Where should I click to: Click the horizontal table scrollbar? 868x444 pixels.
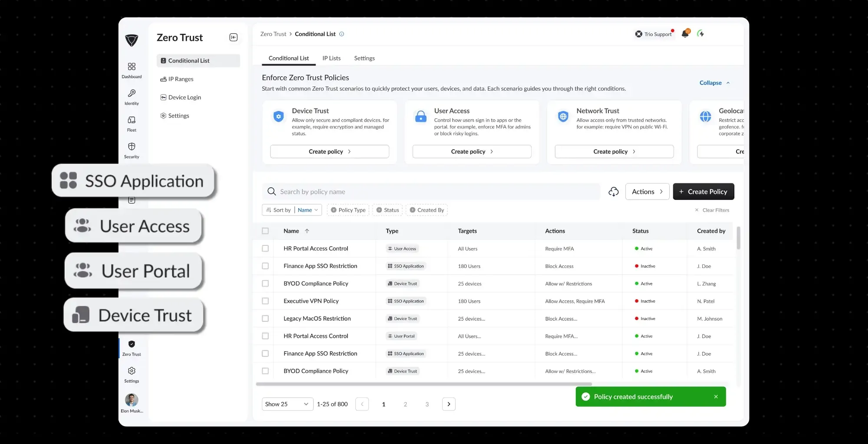[x=424, y=384]
